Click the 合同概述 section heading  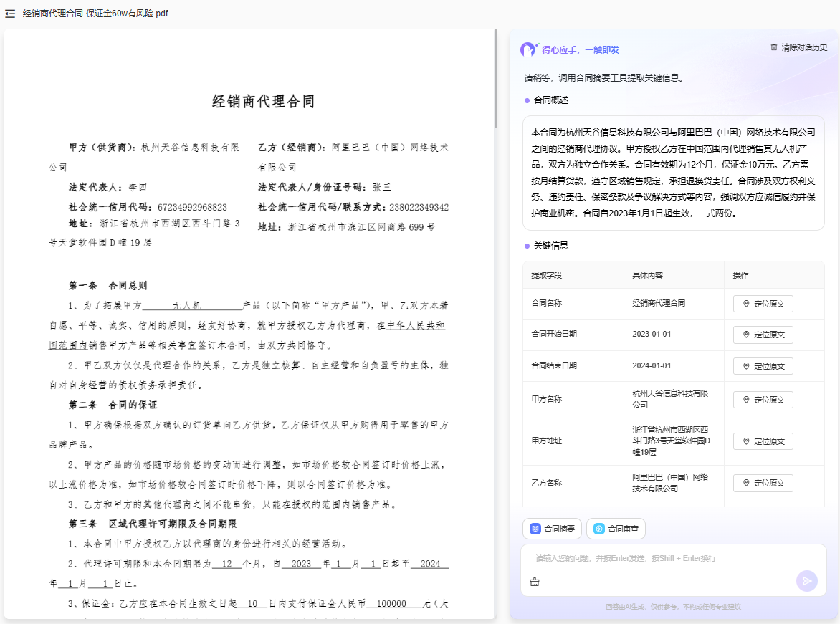point(550,100)
